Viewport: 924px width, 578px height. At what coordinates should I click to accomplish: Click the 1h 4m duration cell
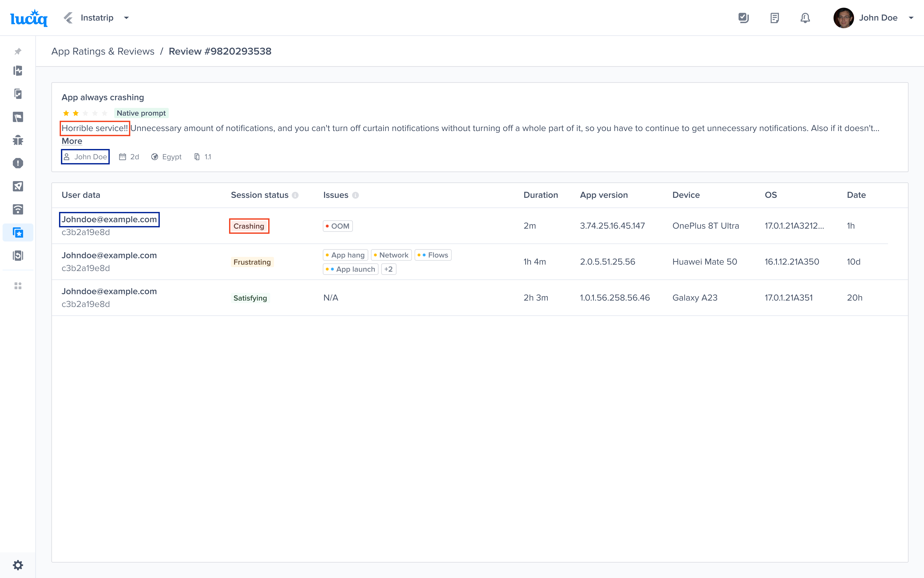click(x=535, y=262)
